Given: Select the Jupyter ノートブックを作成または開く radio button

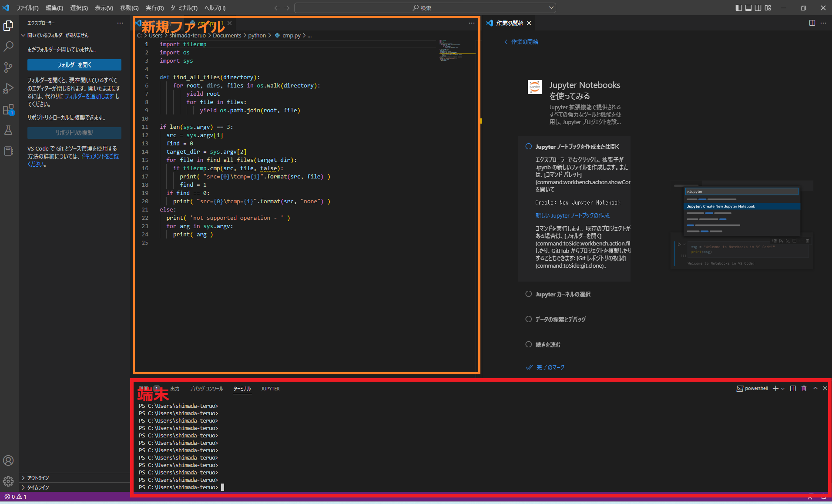Looking at the screenshot, I should point(528,147).
